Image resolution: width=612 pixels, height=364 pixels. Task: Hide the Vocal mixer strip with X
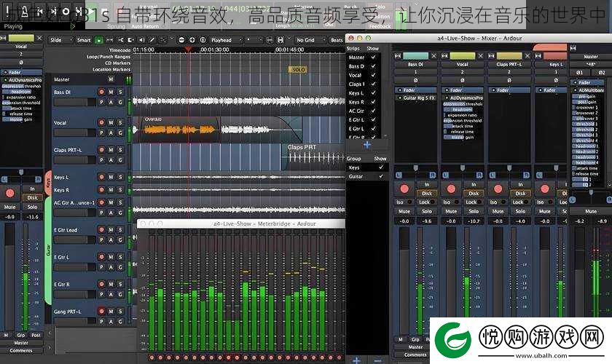[480, 56]
